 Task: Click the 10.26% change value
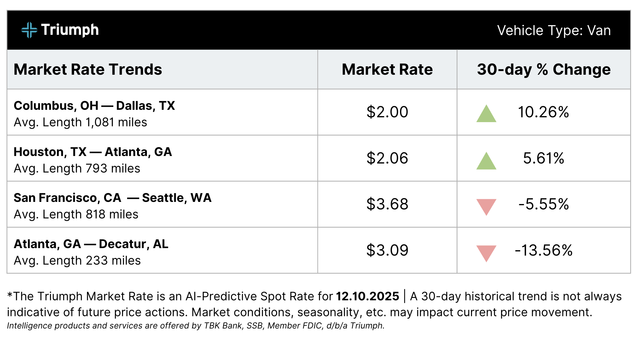tap(543, 112)
